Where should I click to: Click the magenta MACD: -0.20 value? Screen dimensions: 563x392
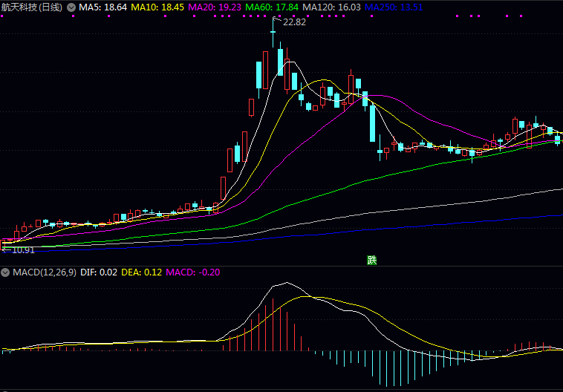pos(193,272)
